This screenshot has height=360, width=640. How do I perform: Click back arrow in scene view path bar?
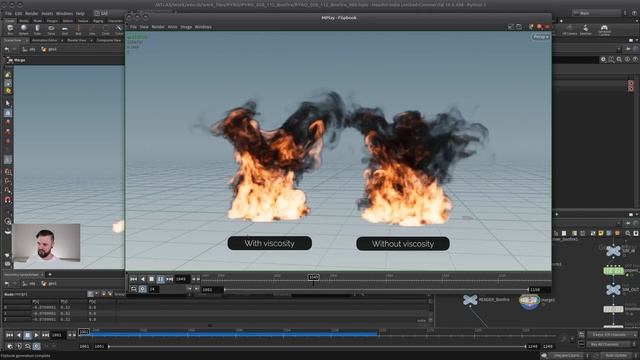tap(7, 49)
